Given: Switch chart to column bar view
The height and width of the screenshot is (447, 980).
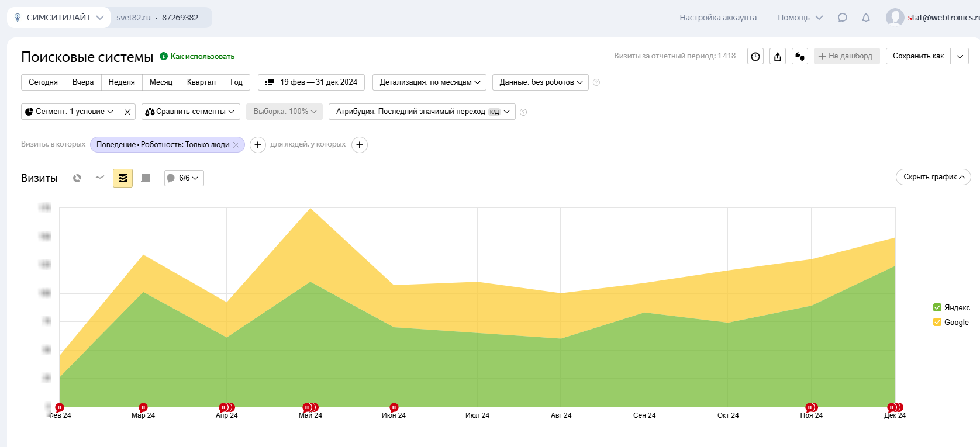Looking at the screenshot, I should click(x=146, y=178).
